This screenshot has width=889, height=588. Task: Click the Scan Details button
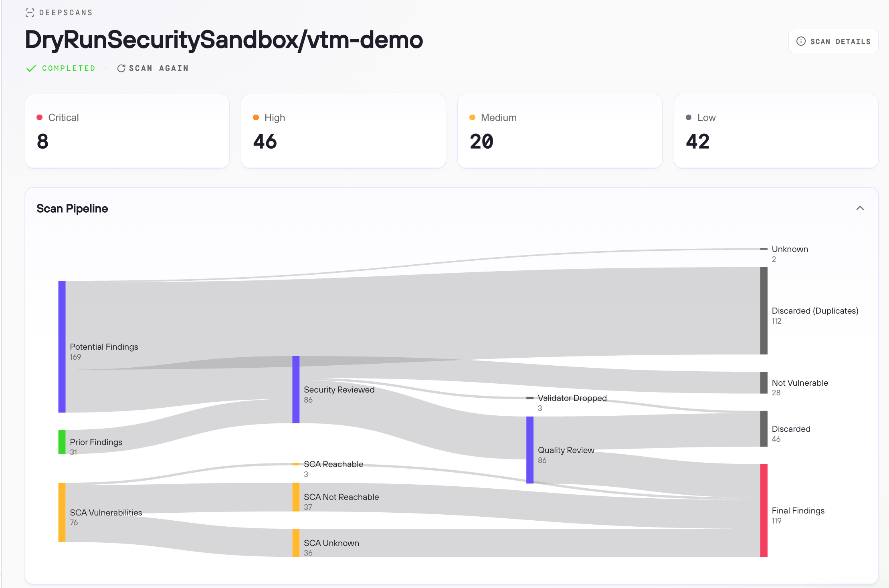833,41
